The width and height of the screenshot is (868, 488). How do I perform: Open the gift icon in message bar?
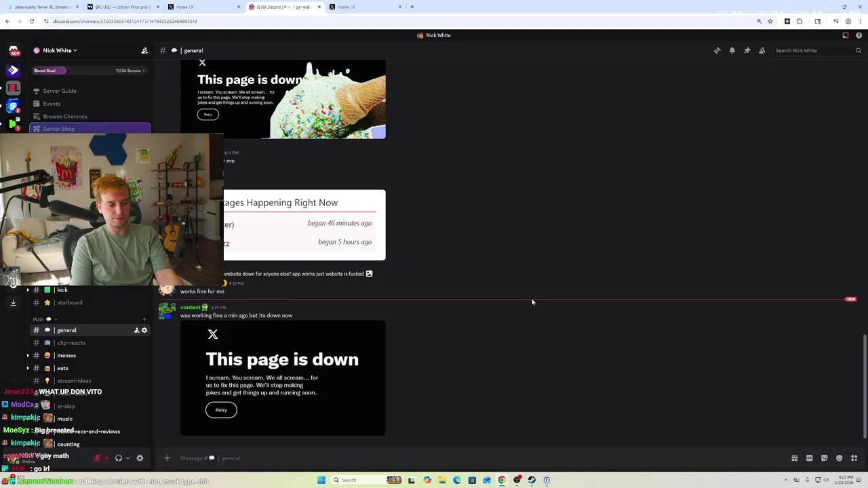(795, 458)
